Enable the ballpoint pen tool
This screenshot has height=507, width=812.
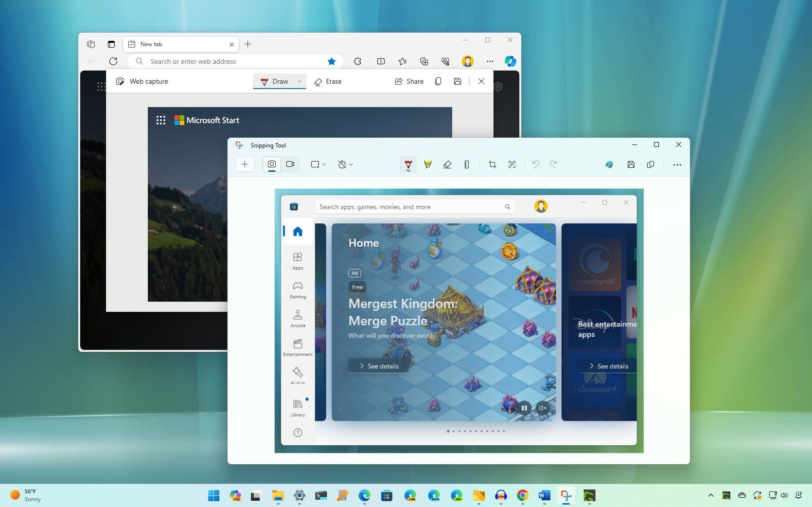(408, 164)
